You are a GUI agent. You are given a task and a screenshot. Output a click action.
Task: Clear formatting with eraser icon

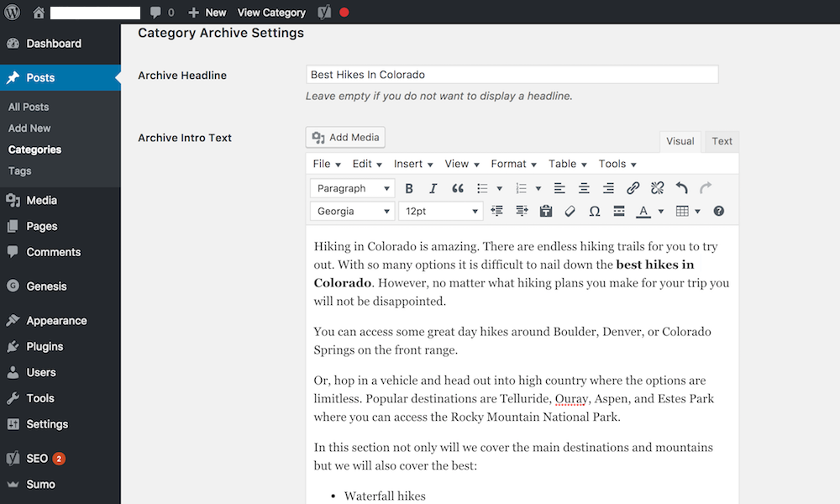pyautogui.click(x=570, y=211)
